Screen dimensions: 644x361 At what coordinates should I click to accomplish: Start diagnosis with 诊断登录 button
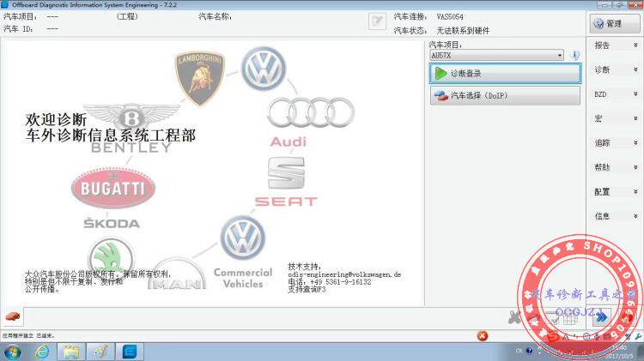click(505, 74)
